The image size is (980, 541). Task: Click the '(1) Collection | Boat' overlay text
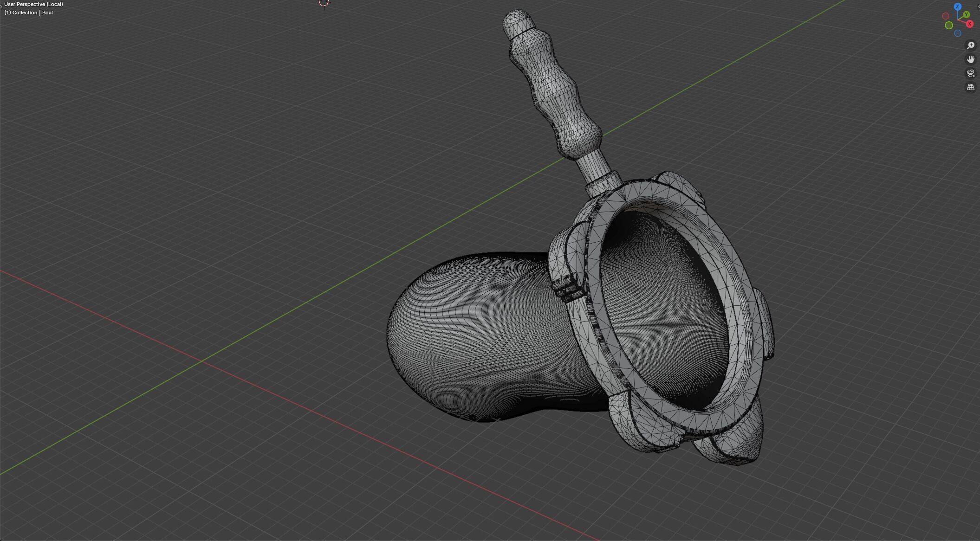coord(29,13)
